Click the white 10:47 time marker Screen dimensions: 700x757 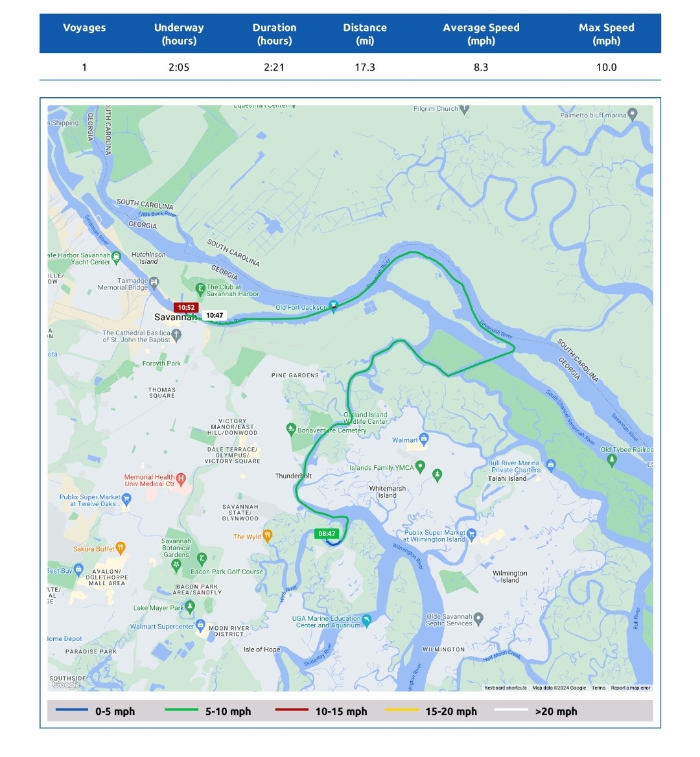[x=215, y=315]
